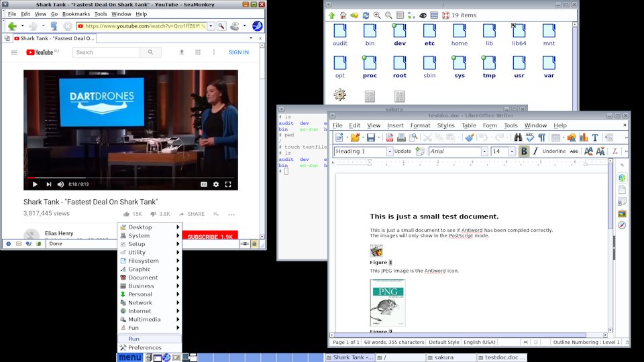The image size is (644, 362).
Task: Switch to testdoc.doc in the taskbar
Action: click(x=502, y=357)
